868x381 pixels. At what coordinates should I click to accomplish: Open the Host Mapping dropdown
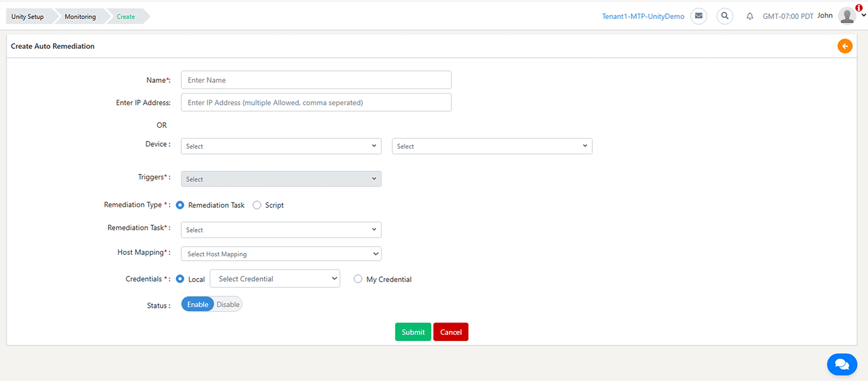[281, 254]
